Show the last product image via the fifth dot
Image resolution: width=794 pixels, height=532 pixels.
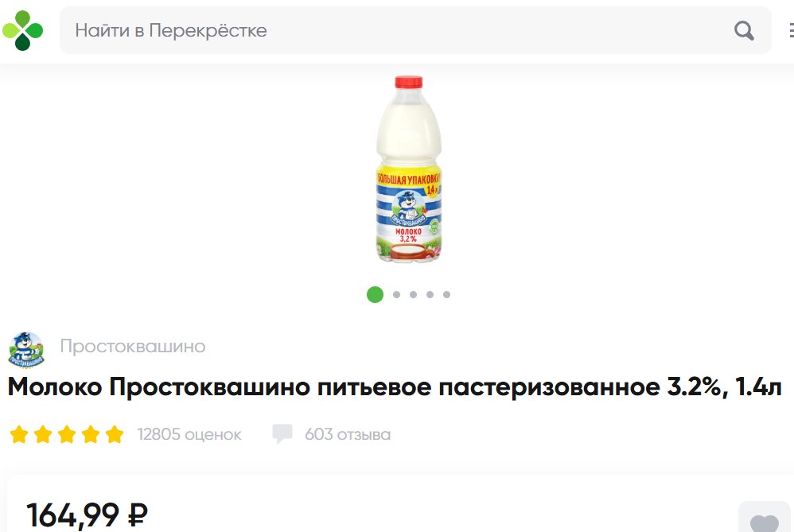[446, 294]
